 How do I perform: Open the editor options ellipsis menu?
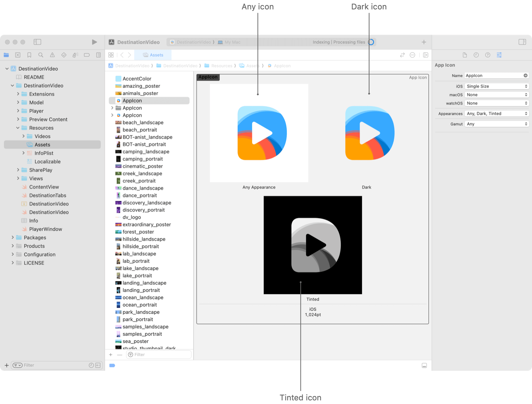[x=412, y=55]
